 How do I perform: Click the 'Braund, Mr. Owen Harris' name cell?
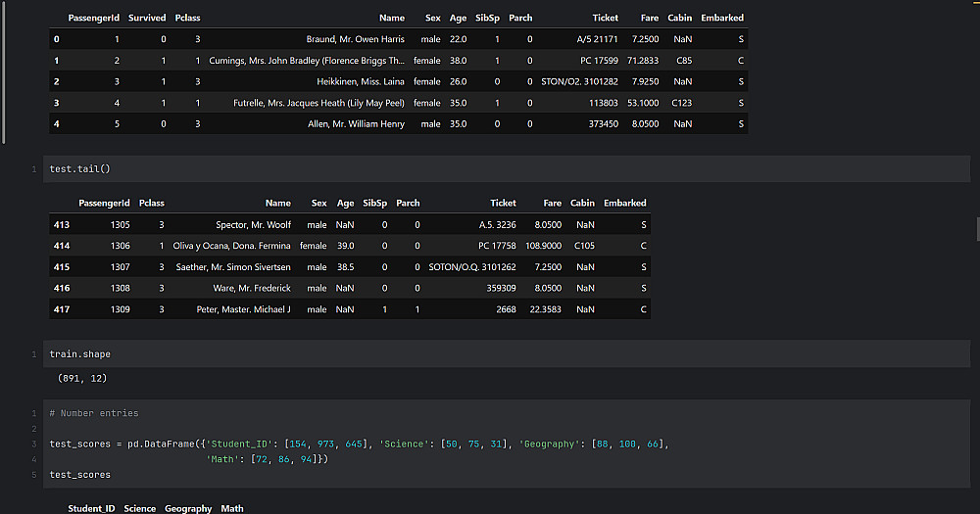(x=355, y=39)
